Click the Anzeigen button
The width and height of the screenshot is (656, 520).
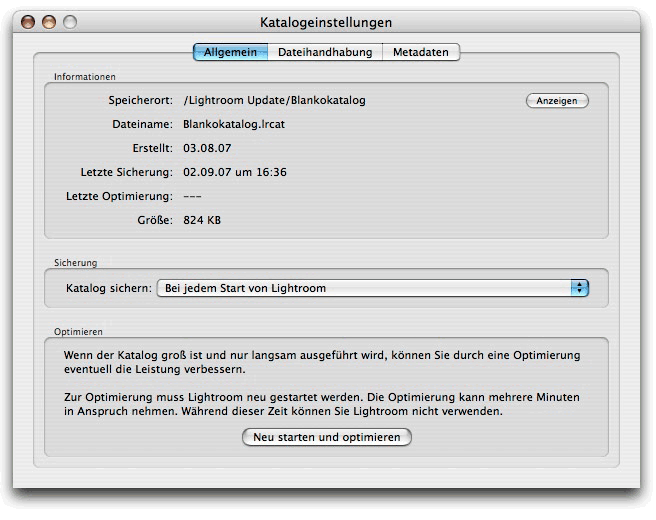[557, 101]
